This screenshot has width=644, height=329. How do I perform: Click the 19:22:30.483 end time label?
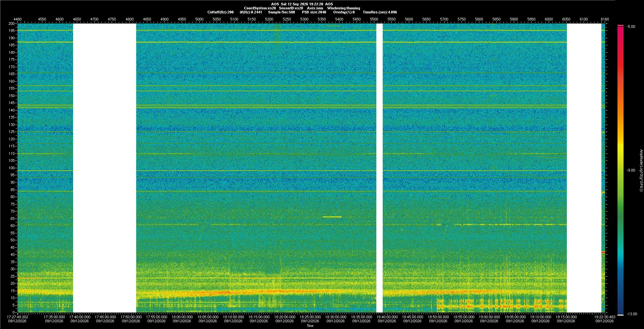pos(605,317)
